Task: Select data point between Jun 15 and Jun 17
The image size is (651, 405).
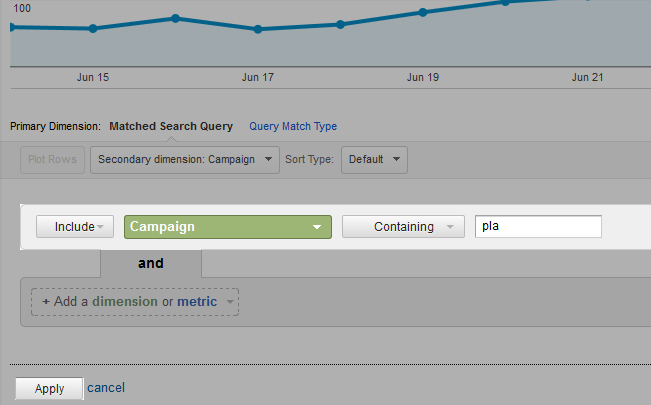Action: click(175, 18)
